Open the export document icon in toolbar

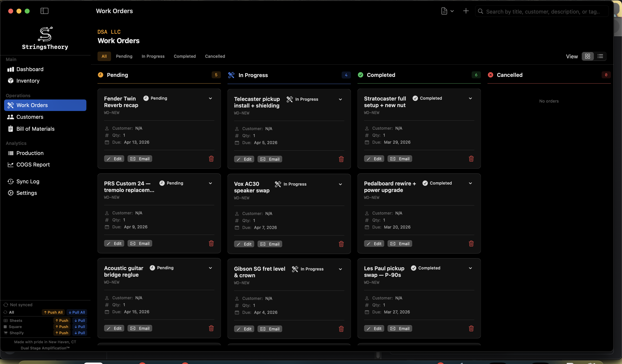[444, 11]
